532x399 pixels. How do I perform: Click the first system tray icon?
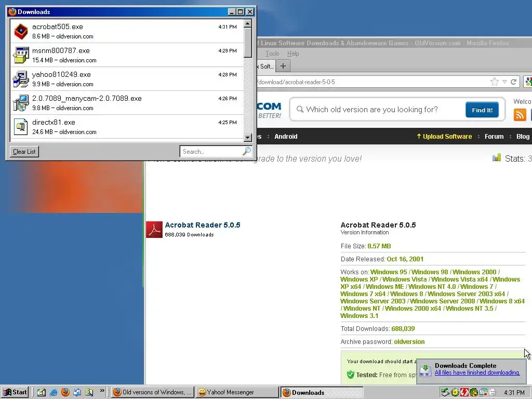pyautogui.click(x=445, y=393)
